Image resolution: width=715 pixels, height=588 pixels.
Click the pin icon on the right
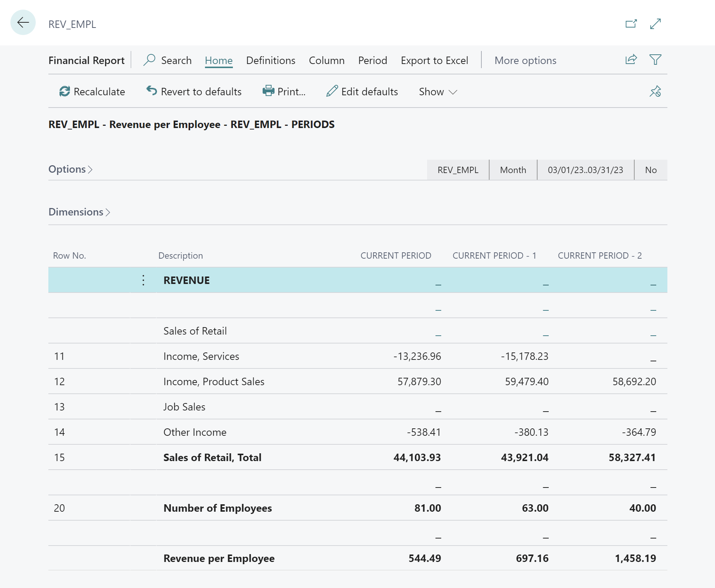pyautogui.click(x=656, y=92)
